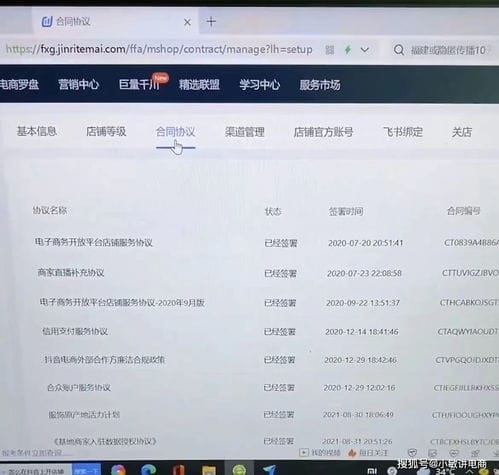
Task: Open 电商罗盘 in top navigation
Action: 19,85
